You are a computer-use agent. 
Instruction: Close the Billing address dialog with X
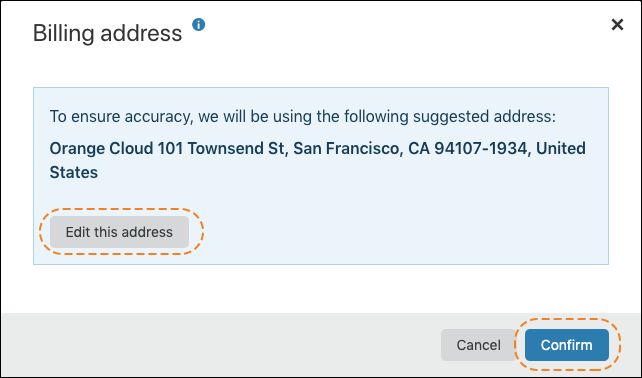point(617,25)
